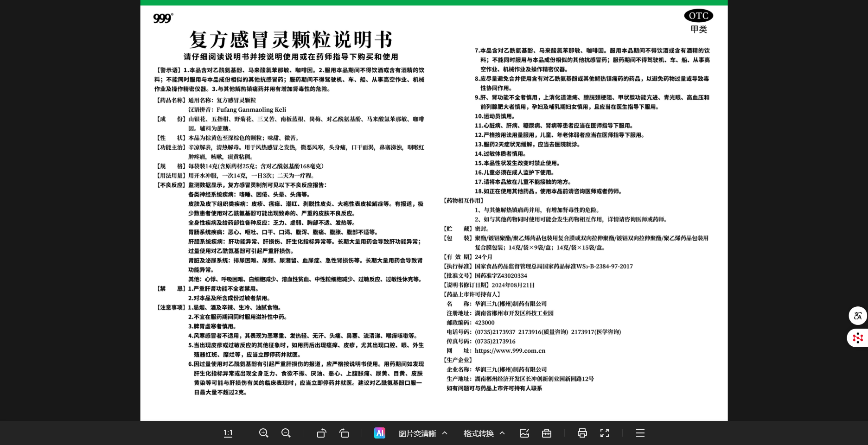Zoom in with the magnifier plus icon
The width and height of the screenshot is (868, 445).
(x=264, y=433)
